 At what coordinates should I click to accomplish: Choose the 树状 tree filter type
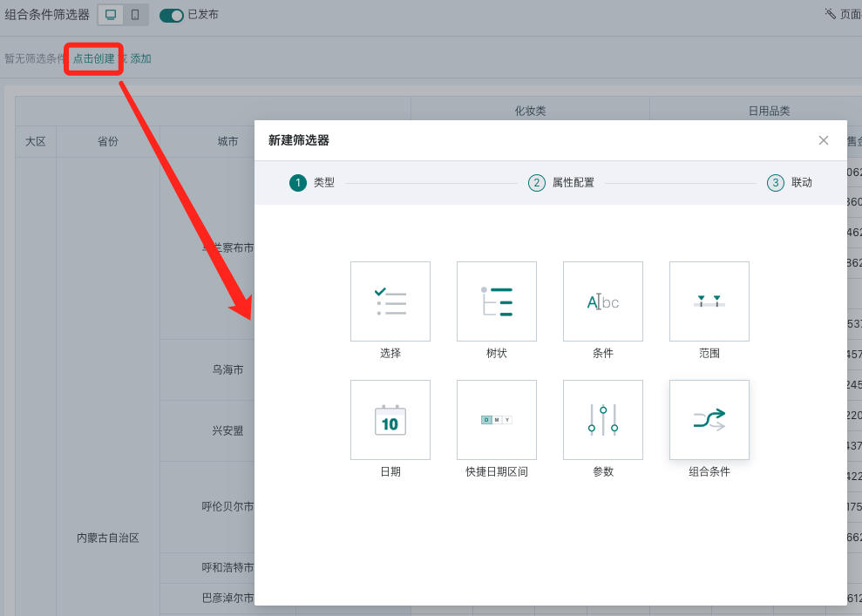coord(496,301)
